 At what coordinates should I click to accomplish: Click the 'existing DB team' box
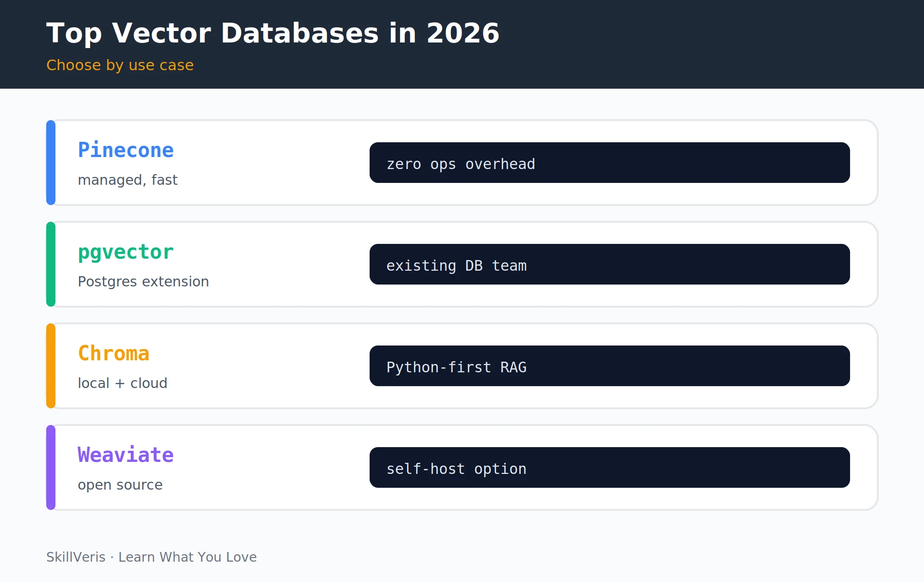click(x=610, y=264)
